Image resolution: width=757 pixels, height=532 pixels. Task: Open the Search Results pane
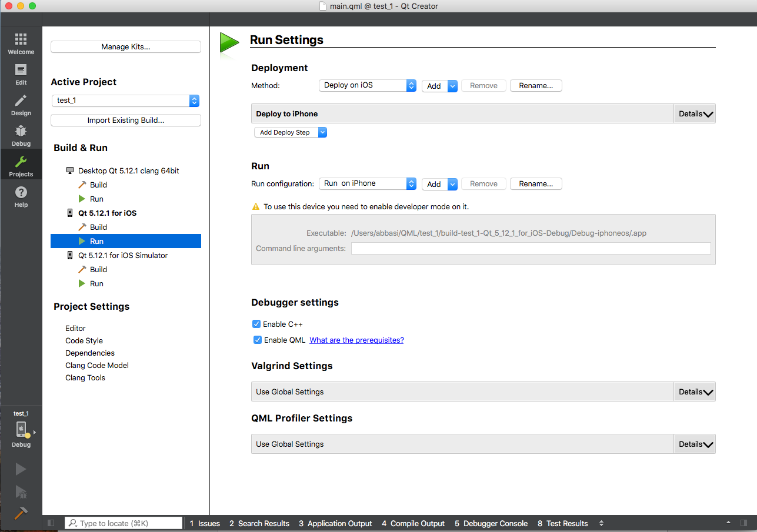pos(259,523)
